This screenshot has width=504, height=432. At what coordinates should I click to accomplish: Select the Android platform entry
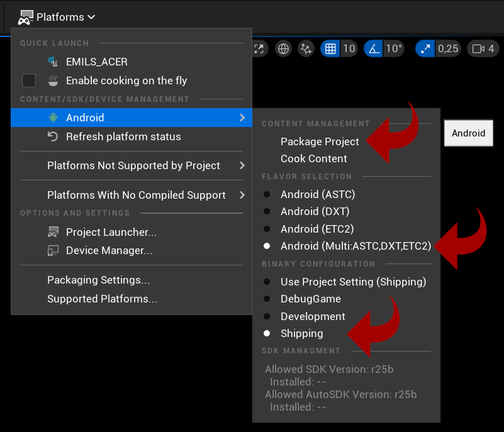pyautogui.click(x=131, y=118)
